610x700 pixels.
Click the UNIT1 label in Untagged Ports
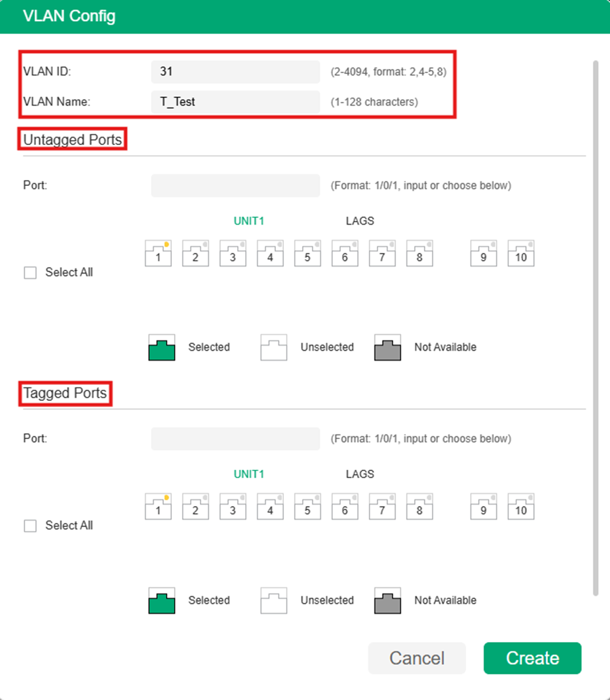pyautogui.click(x=249, y=221)
